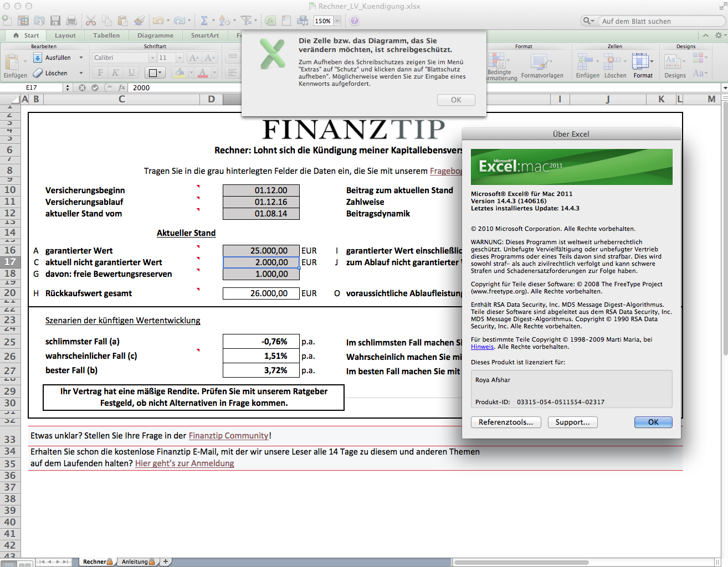Click the Print icon in toolbar
The width and height of the screenshot is (728, 567).
(x=71, y=20)
